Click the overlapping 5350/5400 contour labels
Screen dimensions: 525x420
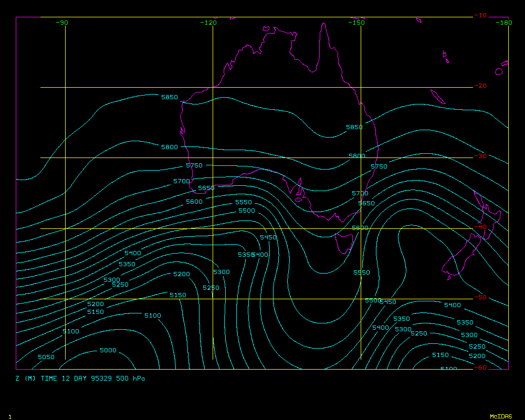(253, 255)
